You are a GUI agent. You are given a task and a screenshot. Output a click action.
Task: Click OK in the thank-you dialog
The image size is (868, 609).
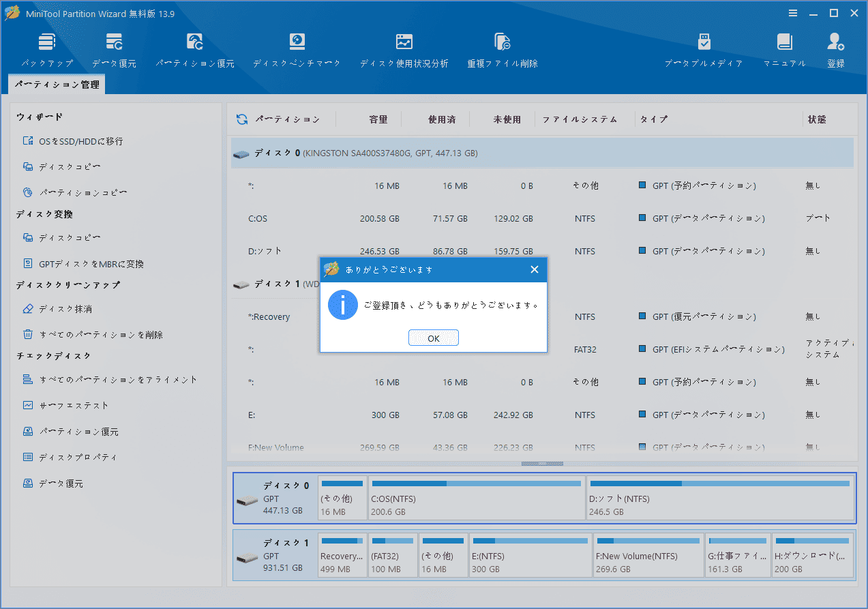(433, 338)
